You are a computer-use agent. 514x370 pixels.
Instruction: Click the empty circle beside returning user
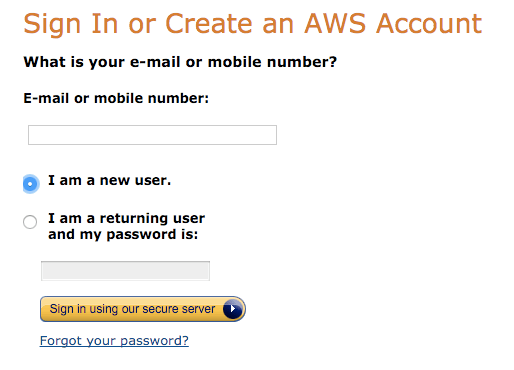30,222
